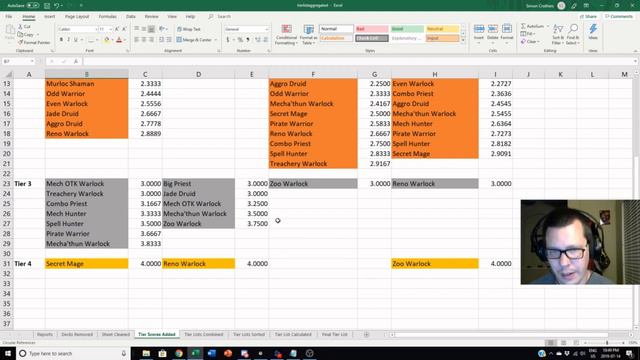The width and height of the screenshot is (640, 360).
Task: Apply Comma Style
Action: (248, 40)
